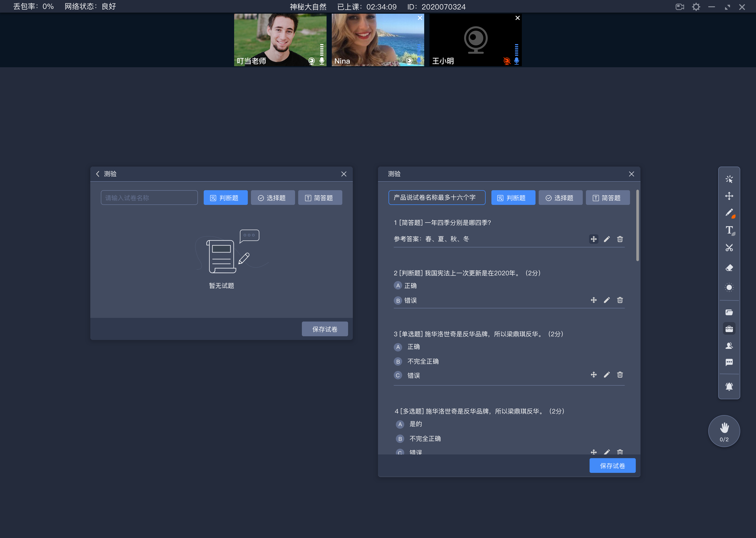Delete question 1 简答题 entry

click(x=620, y=239)
